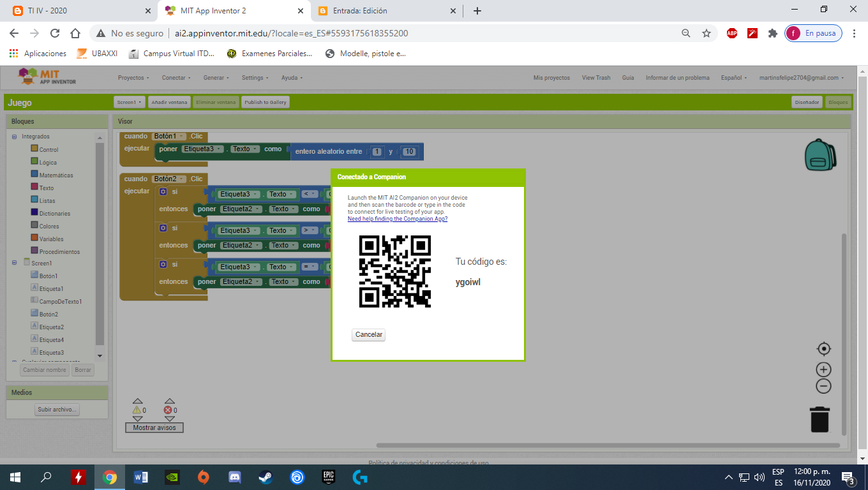868x490 pixels.
Task: Open the Settings menu
Action: pos(255,78)
